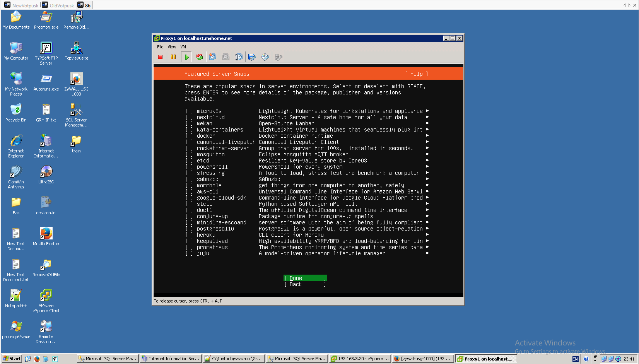This screenshot has height=364, width=639.
Task: Click the 'sabnzbd' snap name in the list
Action: click(x=208, y=179)
